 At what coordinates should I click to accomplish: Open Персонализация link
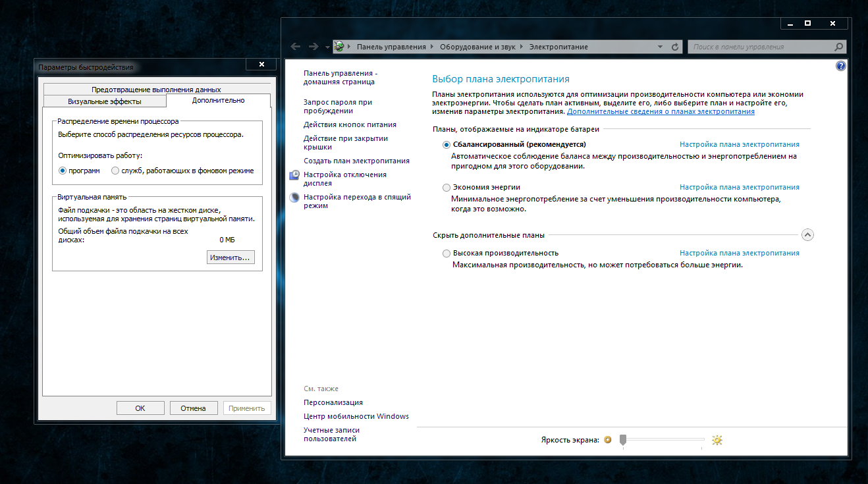333,402
